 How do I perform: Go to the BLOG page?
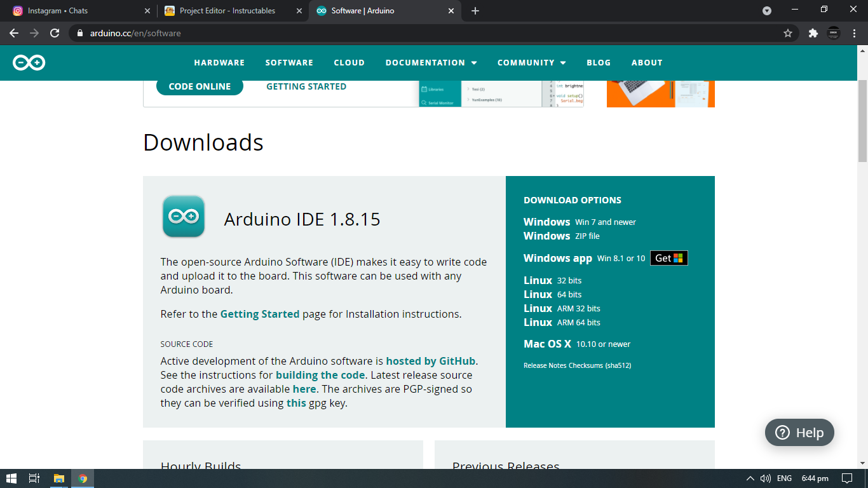[599, 62]
